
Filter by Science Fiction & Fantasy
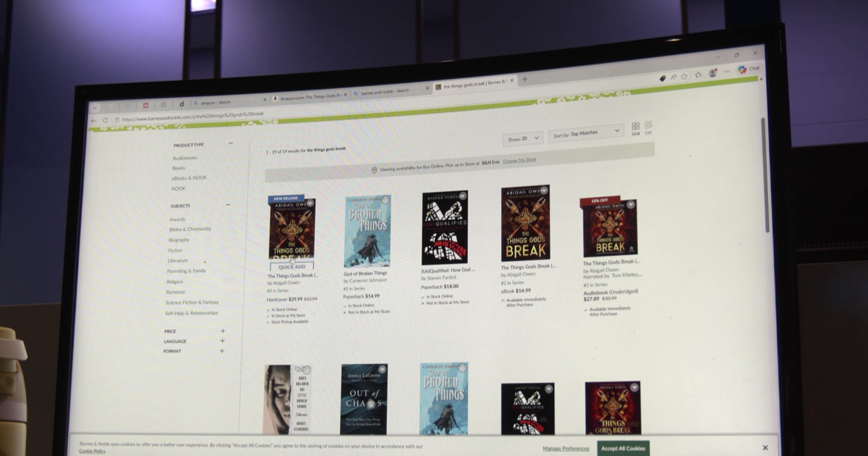pyautogui.click(x=192, y=303)
